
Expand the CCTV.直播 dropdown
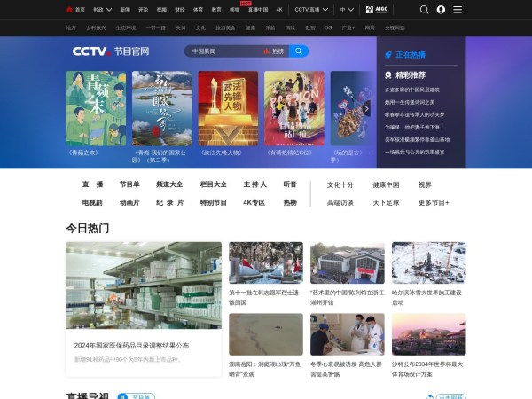(x=310, y=10)
